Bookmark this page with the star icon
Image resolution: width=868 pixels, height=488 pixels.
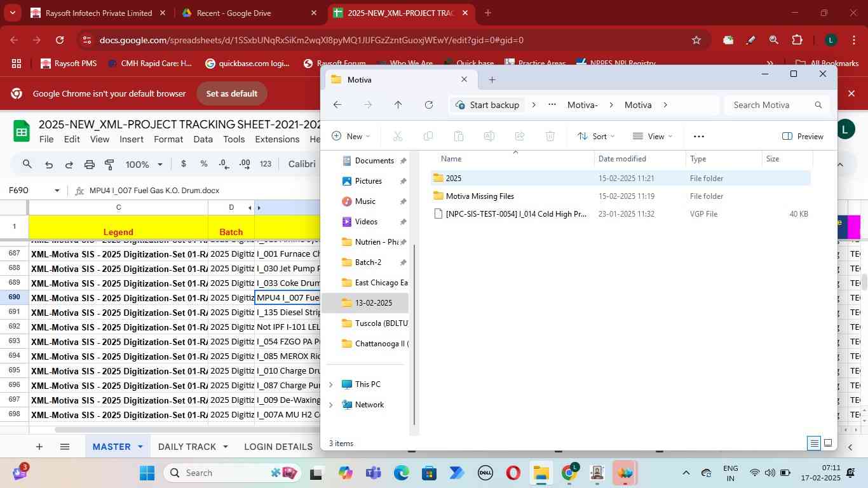click(x=696, y=39)
